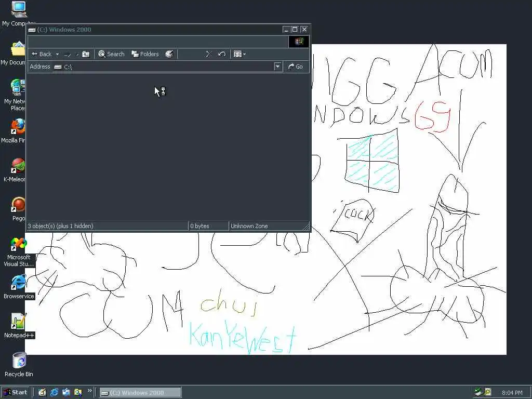Click the Back button in Explorer toolbar
The image size is (532, 399).
click(41, 54)
